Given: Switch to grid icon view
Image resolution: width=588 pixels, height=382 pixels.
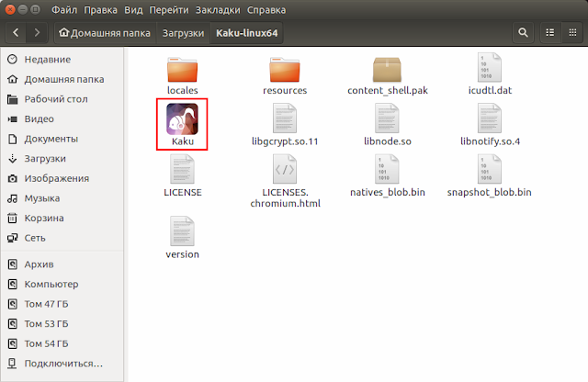Looking at the screenshot, I should [572, 33].
